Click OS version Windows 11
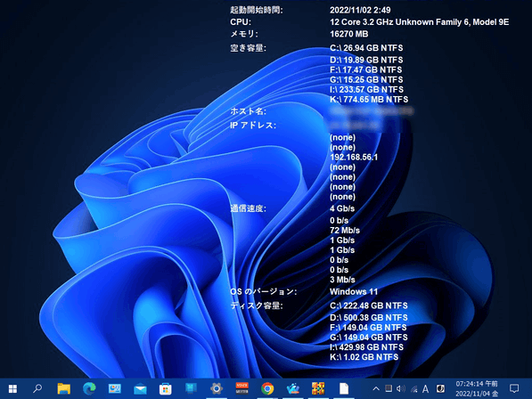The width and height of the screenshot is (532, 399). pyautogui.click(x=354, y=292)
